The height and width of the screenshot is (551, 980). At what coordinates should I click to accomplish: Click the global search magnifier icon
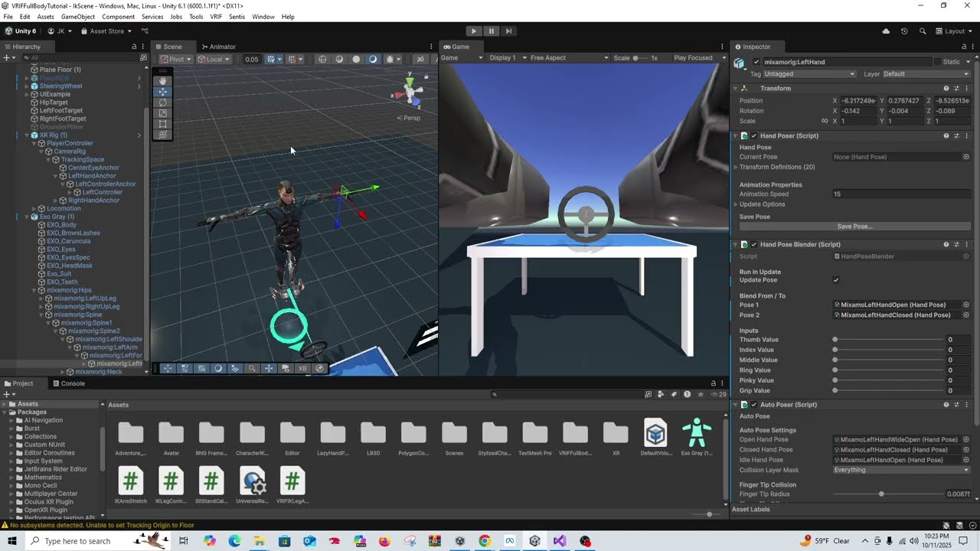[923, 31]
